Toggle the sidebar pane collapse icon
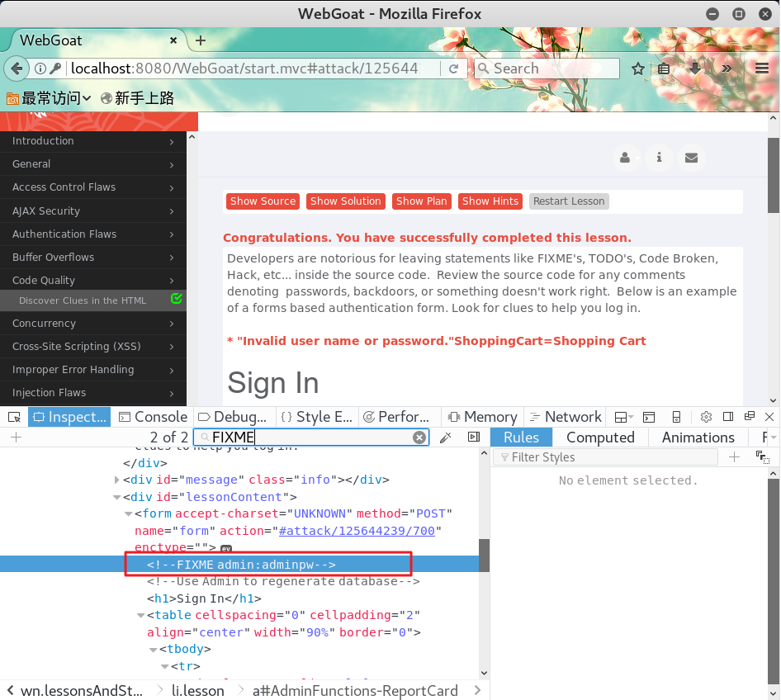 pos(474,437)
